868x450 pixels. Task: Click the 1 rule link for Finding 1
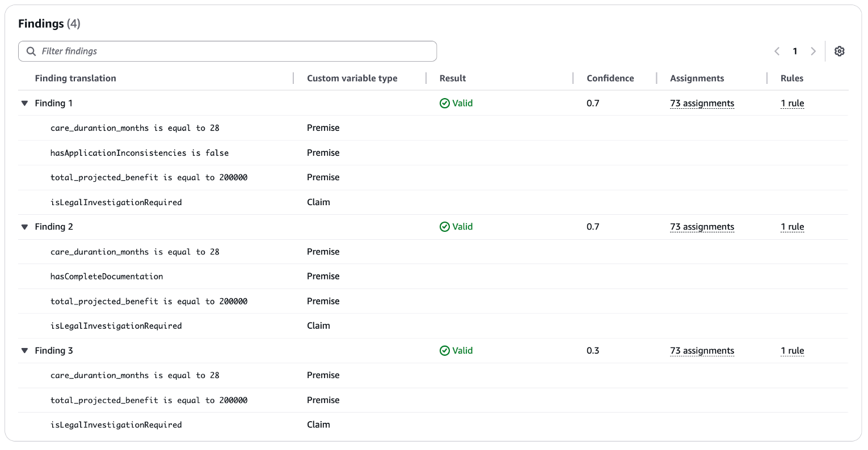pyautogui.click(x=793, y=103)
